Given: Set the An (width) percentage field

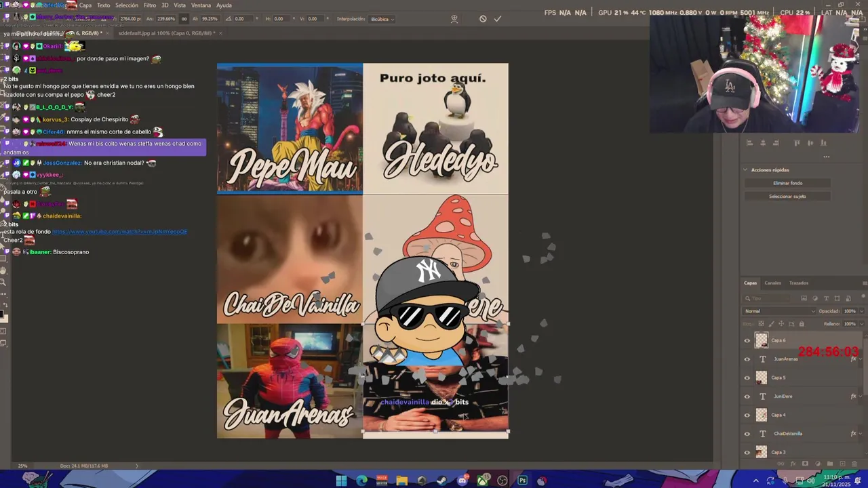Looking at the screenshot, I should [166, 19].
